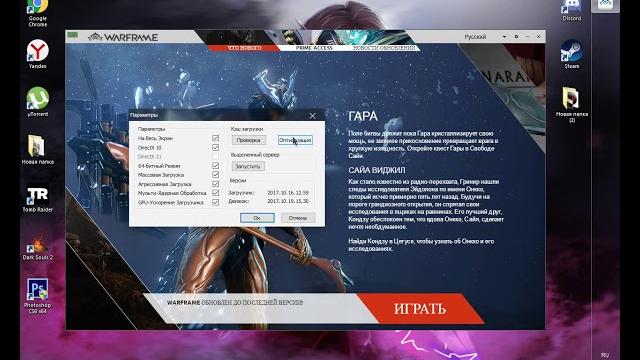Toggle the 'Массовая Загрузка' checkbox
Viewport: 640px width, 360px height.
coord(216,175)
